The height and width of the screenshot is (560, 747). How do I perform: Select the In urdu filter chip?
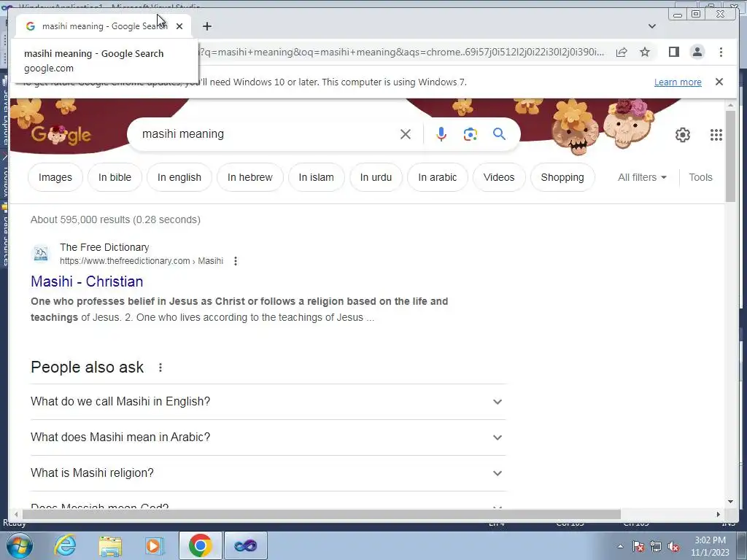[376, 177]
